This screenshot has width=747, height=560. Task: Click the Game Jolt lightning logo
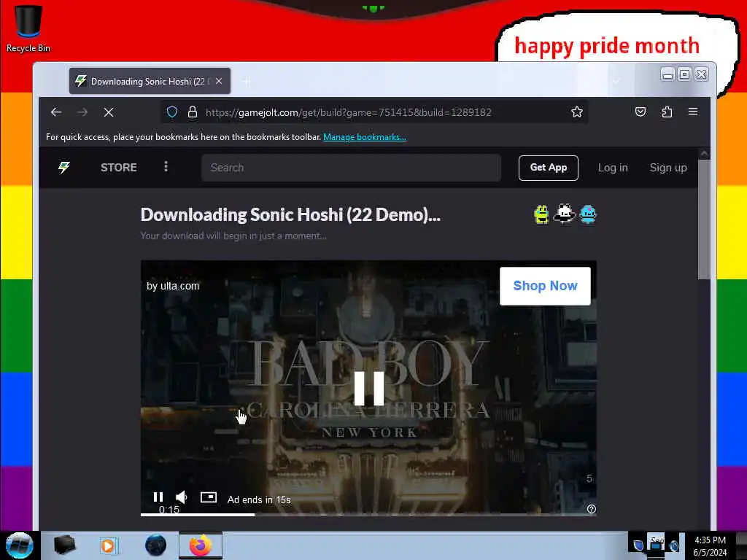pos(64,167)
